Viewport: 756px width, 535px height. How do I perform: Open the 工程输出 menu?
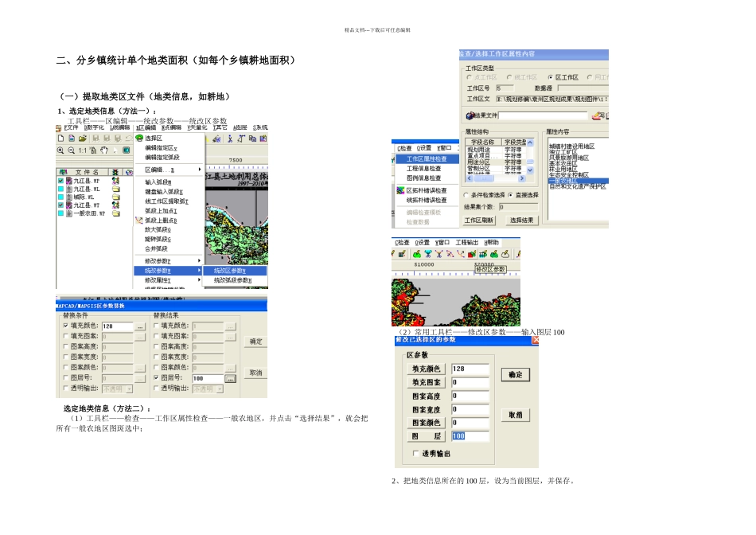pyautogui.click(x=466, y=243)
